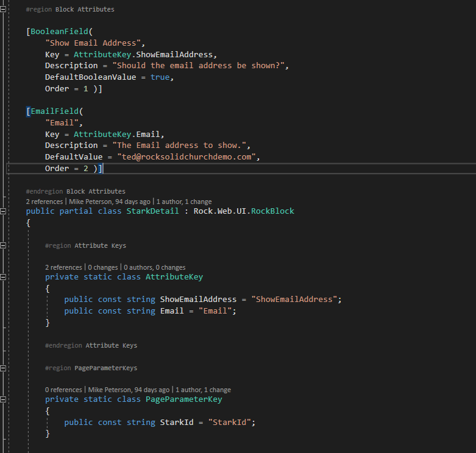Collapse the Block Attributes region

point(2,9)
